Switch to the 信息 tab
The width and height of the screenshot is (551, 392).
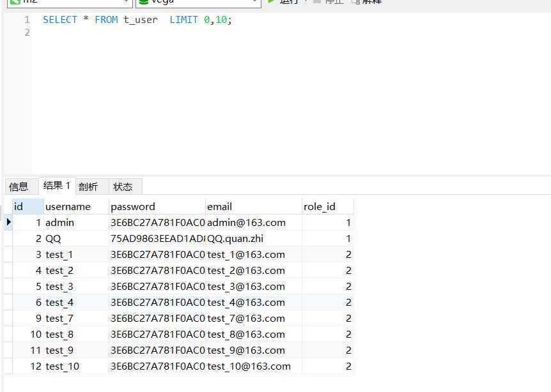[22, 186]
